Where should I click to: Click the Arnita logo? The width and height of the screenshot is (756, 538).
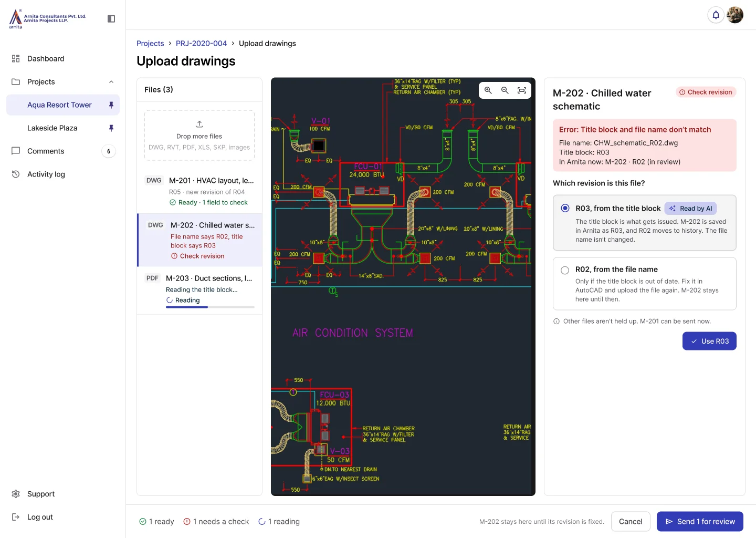(x=48, y=18)
